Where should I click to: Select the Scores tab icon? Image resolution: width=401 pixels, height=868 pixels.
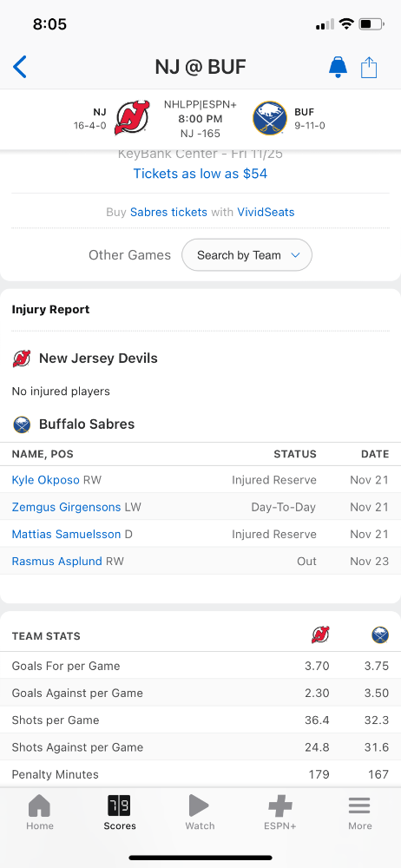click(120, 806)
